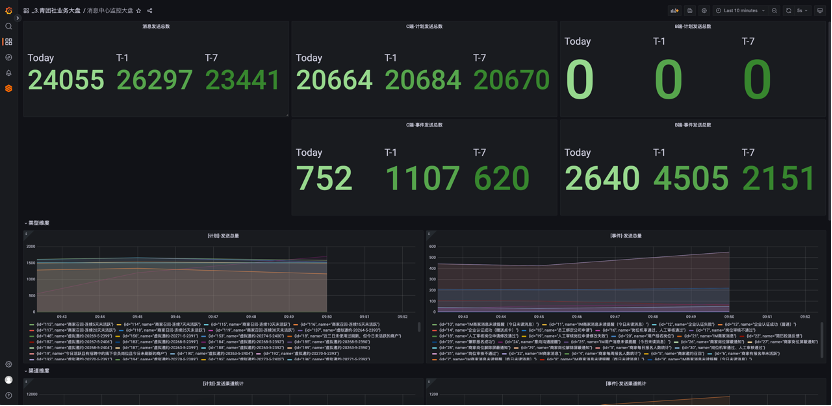Screen dimensions: 832x406
Task: Open the Search dashboards icon in sidebar
Action: click(x=8, y=26)
